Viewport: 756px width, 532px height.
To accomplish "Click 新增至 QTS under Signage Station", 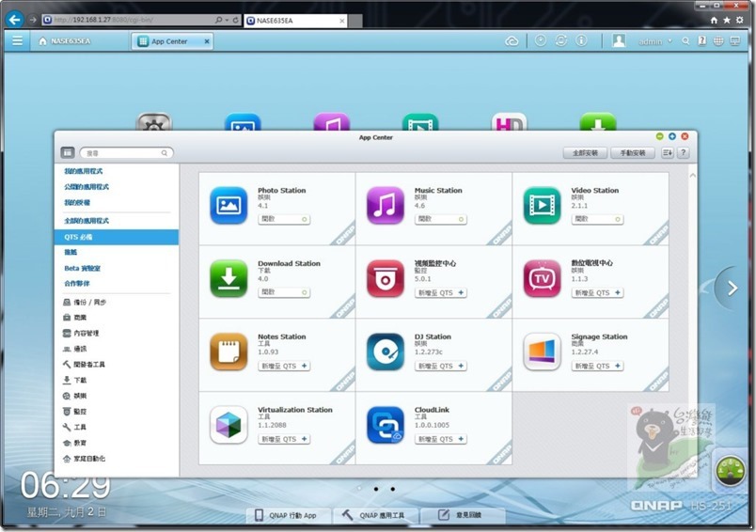I will click(597, 366).
